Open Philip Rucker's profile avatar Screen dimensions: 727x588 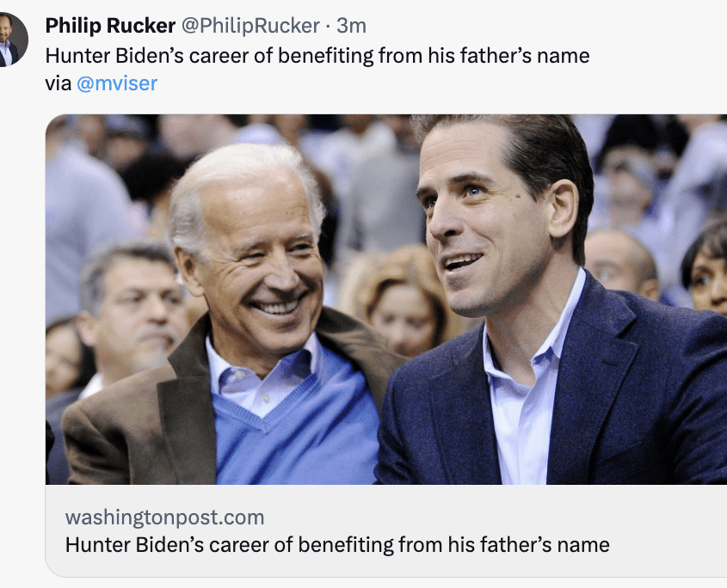point(10,40)
